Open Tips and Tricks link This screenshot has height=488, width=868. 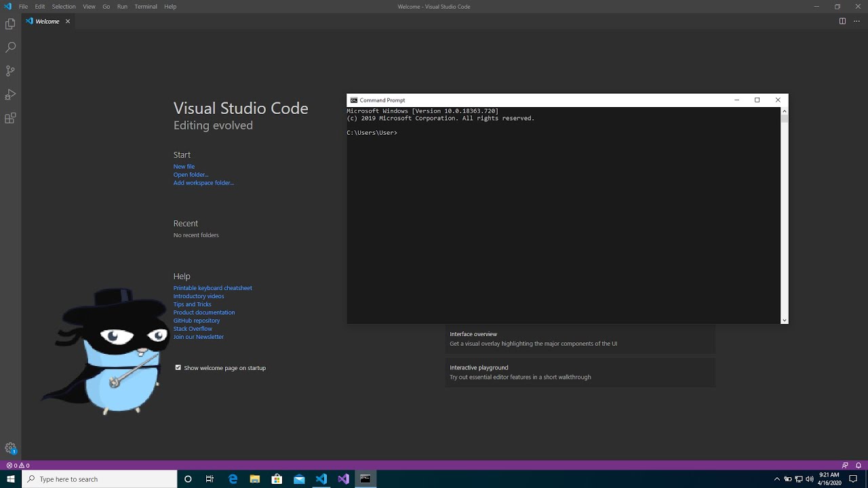tap(192, 304)
